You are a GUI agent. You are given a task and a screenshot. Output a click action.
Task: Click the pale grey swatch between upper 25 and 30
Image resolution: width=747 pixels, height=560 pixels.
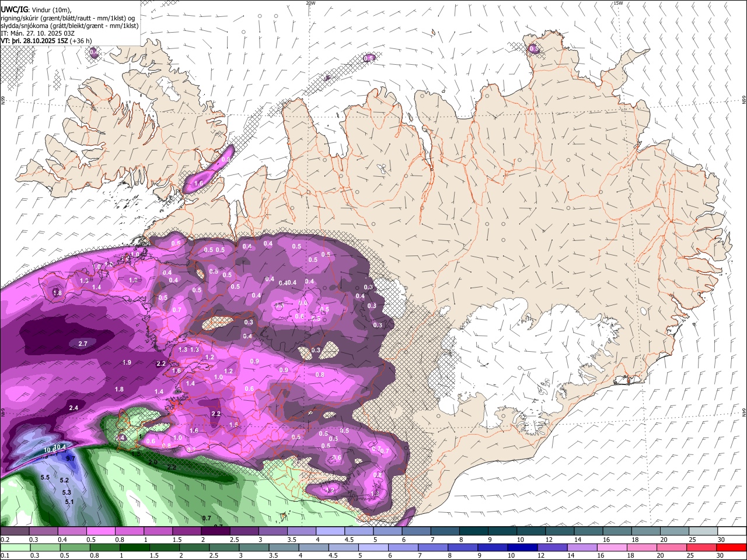[x=703, y=531]
